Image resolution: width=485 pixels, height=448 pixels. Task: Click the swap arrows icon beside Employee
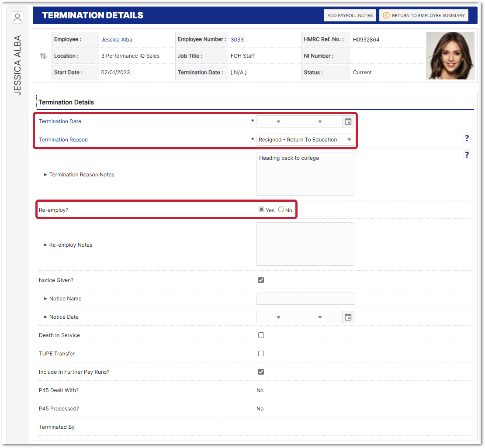click(43, 56)
